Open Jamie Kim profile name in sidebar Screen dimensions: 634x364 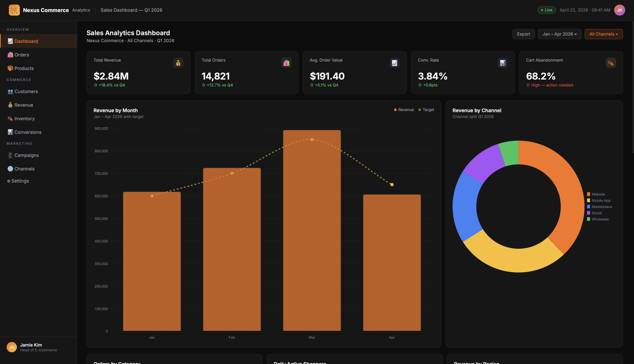31,345
